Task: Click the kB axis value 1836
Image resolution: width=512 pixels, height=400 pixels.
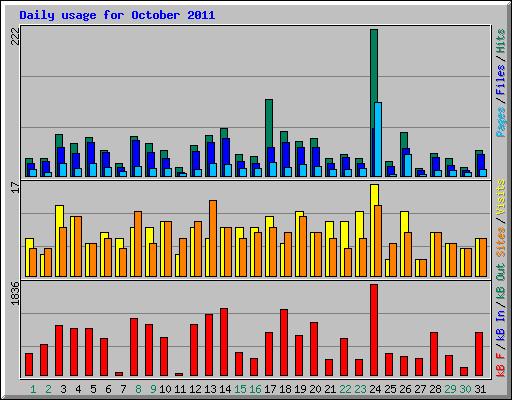Action: click(15, 293)
